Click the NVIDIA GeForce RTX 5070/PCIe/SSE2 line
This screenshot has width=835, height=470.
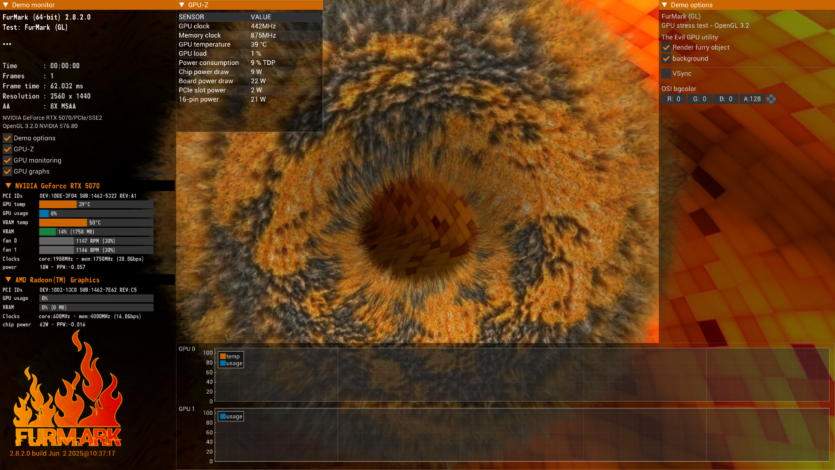(x=52, y=118)
